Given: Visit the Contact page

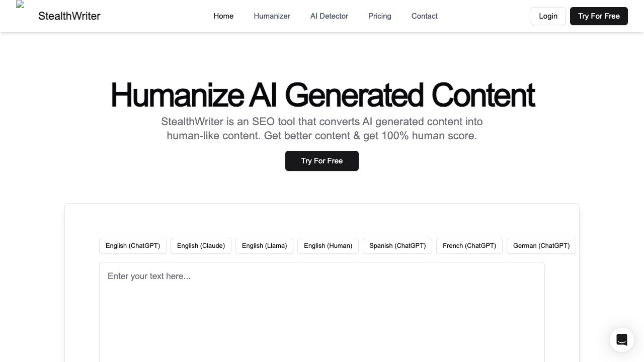Looking at the screenshot, I should coord(424,16).
